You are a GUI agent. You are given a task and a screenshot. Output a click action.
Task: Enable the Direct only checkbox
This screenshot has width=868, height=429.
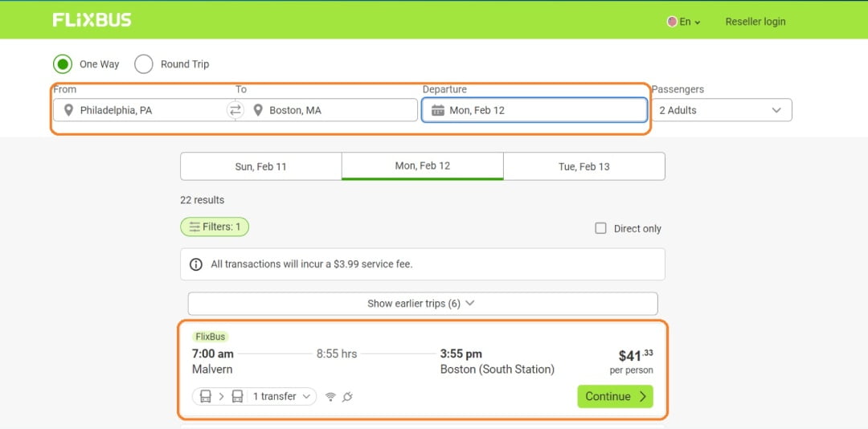(600, 229)
